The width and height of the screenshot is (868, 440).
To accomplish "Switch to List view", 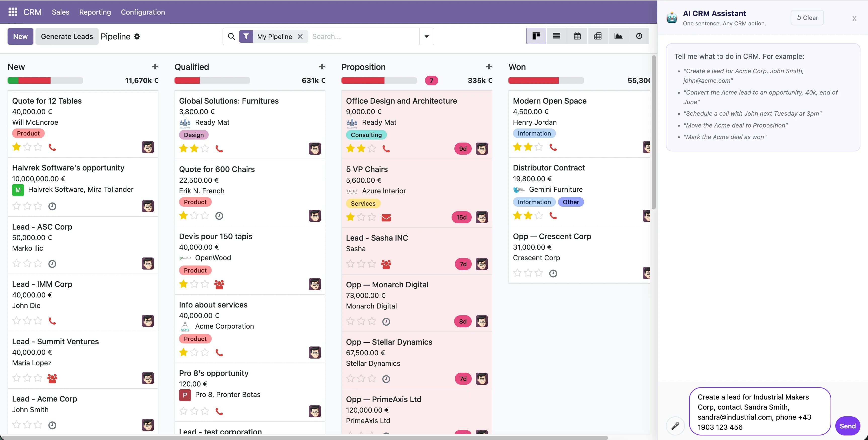I will (x=556, y=36).
